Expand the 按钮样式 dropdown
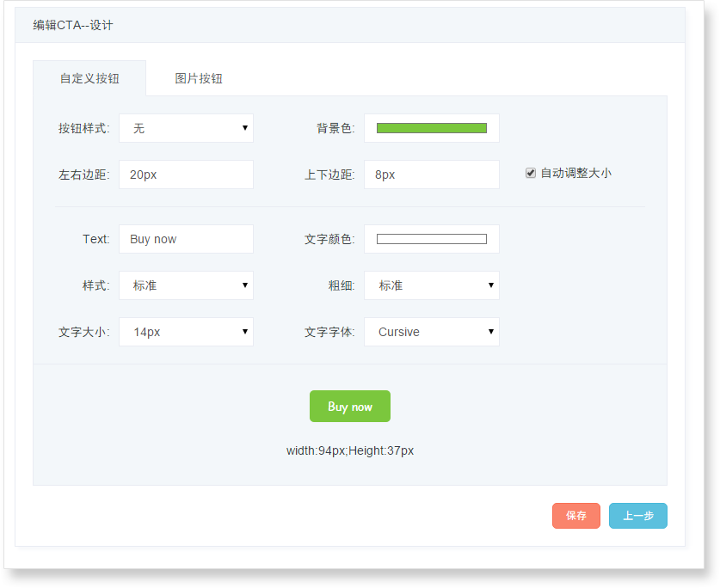This screenshot has width=720, height=588. point(186,128)
